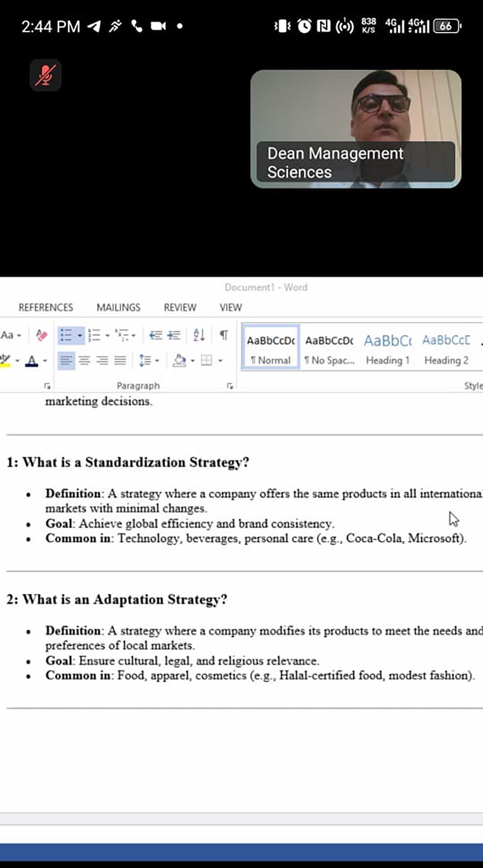Open the Borders dropdown arrow
This screenshot has width=483, height=868.
(220, 360)
